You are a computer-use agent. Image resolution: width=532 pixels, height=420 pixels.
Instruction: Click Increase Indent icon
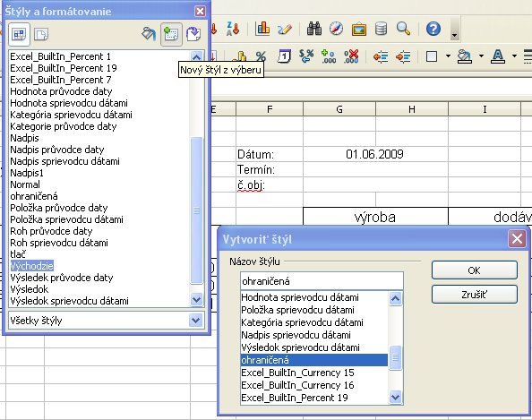pyautogui.click(x=403, y=56)
